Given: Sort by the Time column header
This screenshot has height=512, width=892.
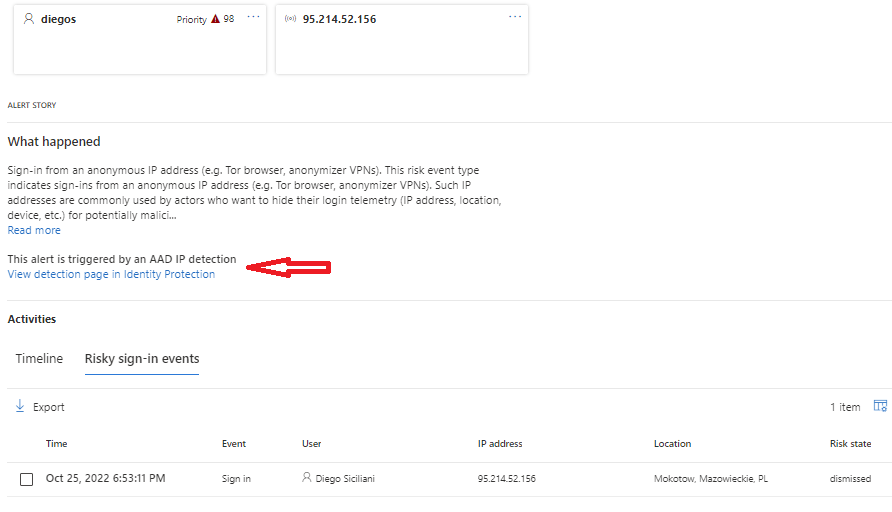Looking at the screenshot, I should 57,444.
